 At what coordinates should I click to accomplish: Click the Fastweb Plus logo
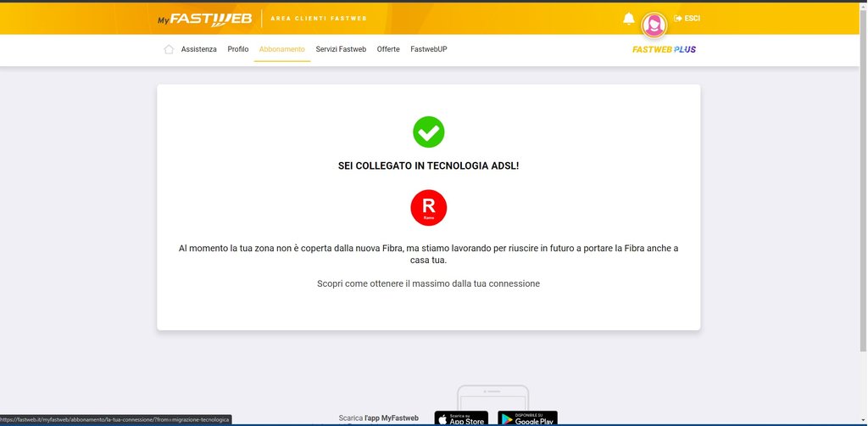pyautogui.click(x=664, y=49)
